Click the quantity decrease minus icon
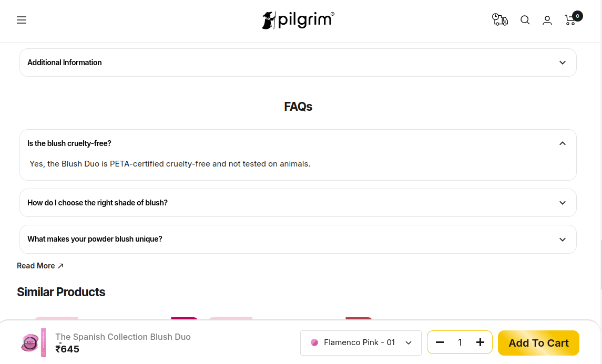 (440, 342)
